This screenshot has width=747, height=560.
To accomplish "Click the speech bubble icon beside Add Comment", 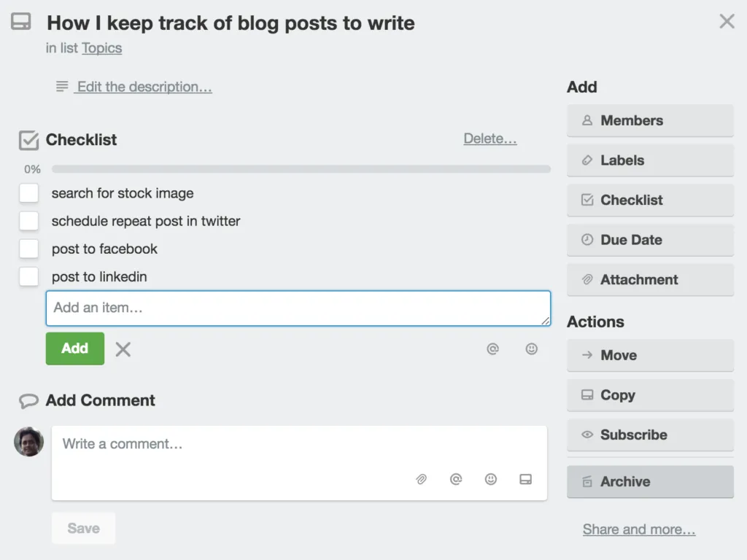I will (x=28, y=400).
